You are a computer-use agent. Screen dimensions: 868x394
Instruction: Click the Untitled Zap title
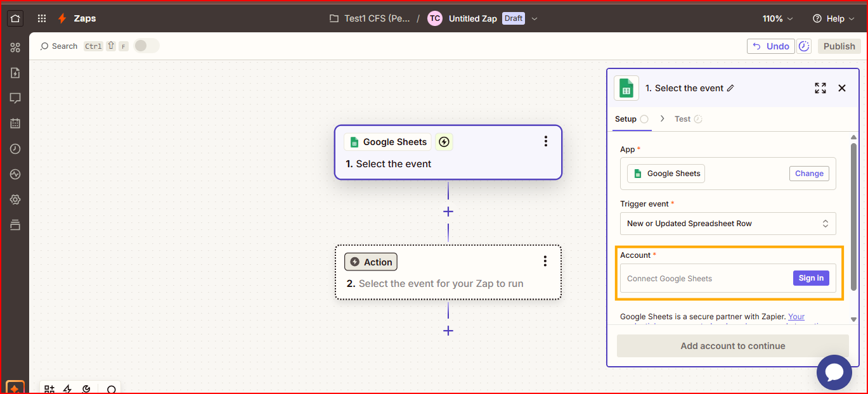[x=472, y=18]
